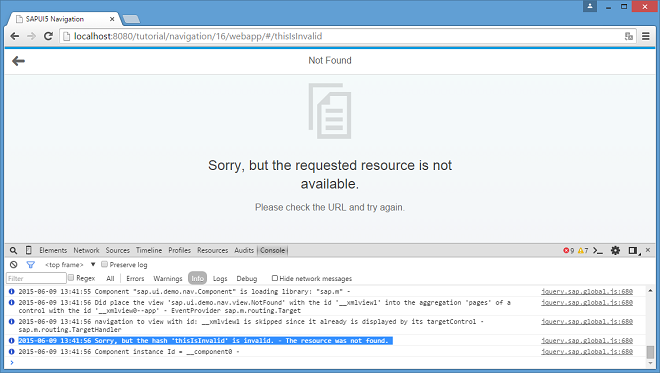Open jquery.sap.global.js:680 link on highlighted row
660x373 pixels.
[x=587, y=340]
